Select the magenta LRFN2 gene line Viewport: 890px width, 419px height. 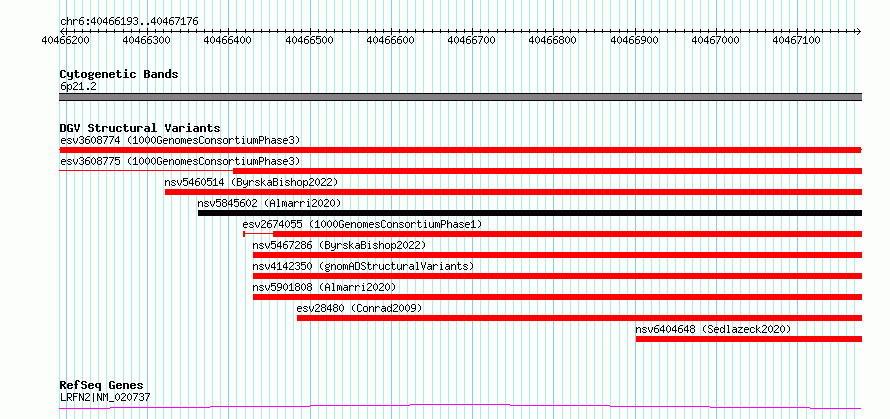point(461,406)
